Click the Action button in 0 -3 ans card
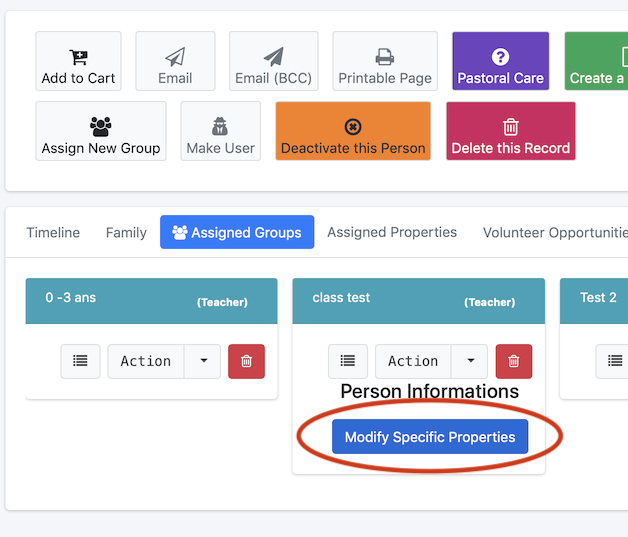Image resolution: width=628 pixels, height=537 pixels. (146, 361)
